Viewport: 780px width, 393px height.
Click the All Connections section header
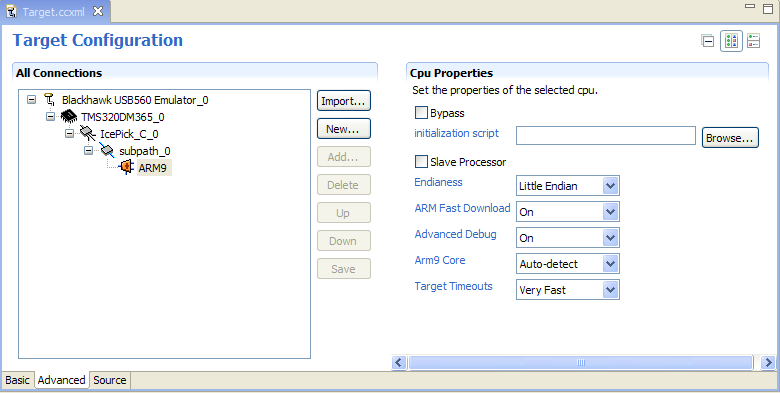point(59,73)
